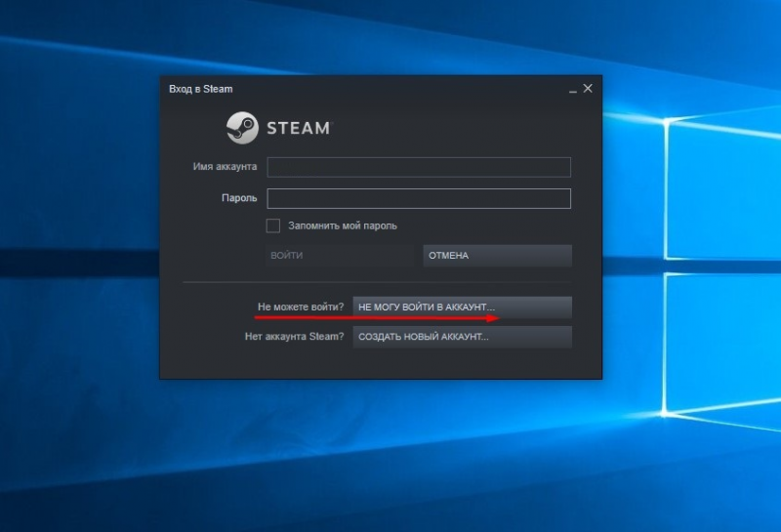The image size is (781, 532).
Task: Click the Пароль field label
Action: tap(239, 198)
